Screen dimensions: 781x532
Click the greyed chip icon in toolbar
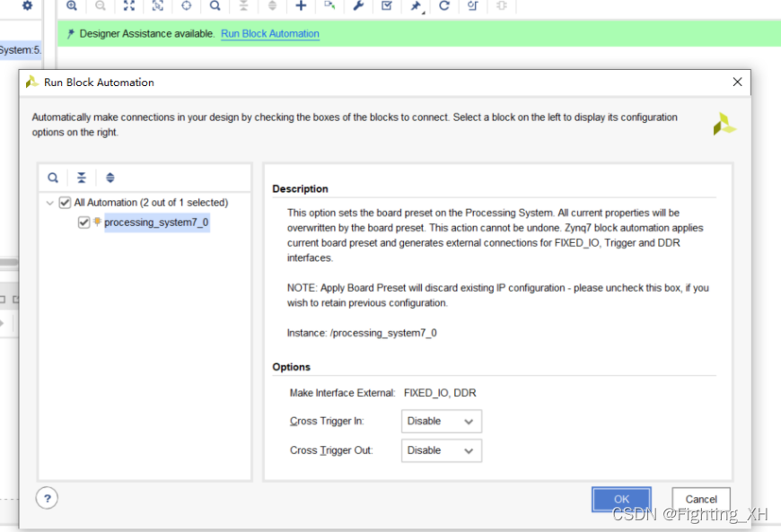click(502, 5)
